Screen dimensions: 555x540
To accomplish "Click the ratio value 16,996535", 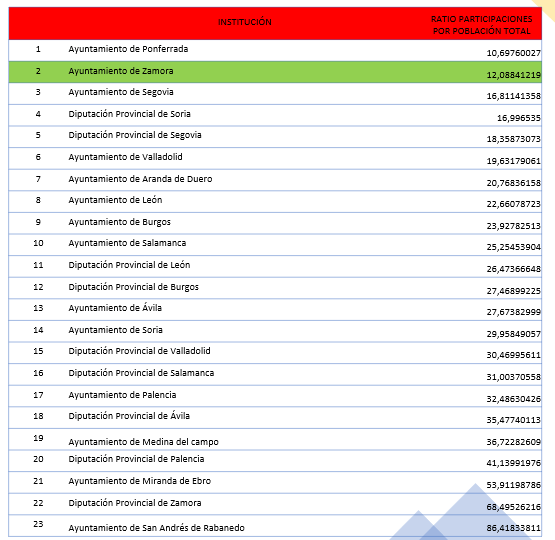I will pyautogui.click(x=519, y=118).
